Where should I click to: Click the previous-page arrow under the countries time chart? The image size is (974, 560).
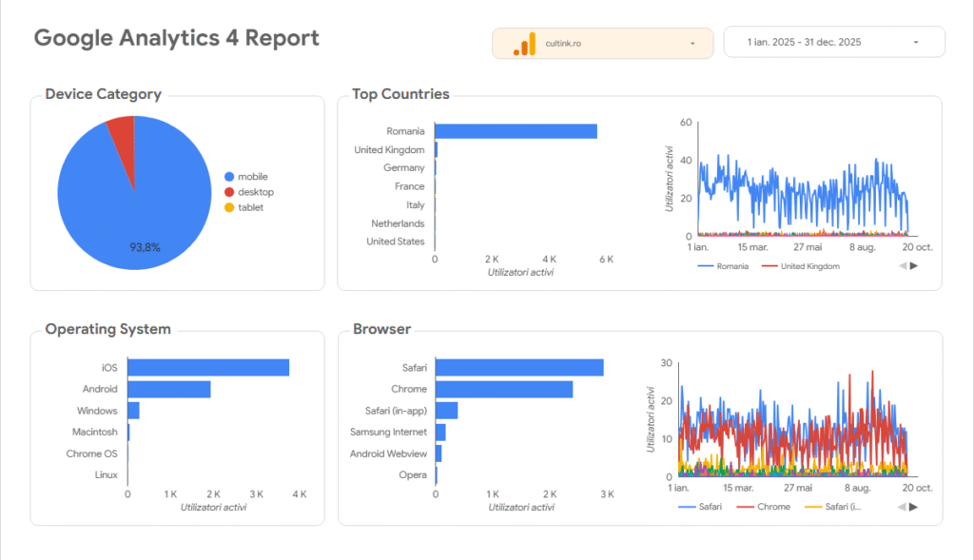[x=900, y=266]
